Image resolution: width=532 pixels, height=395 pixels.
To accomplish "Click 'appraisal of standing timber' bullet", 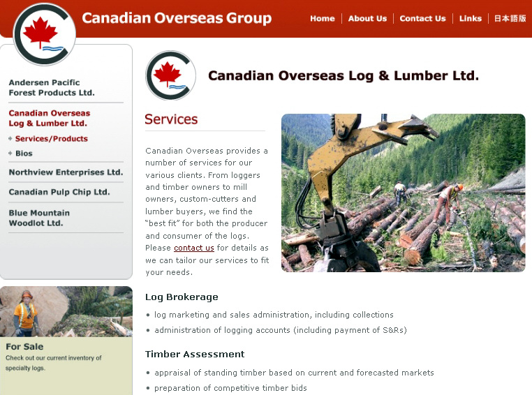I will (x=294, y=373).
